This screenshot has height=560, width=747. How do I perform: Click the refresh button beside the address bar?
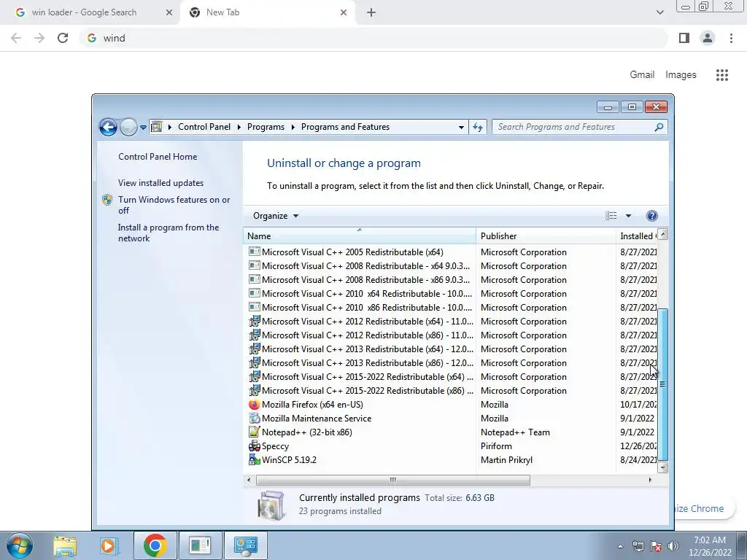[x=478, y=127]
